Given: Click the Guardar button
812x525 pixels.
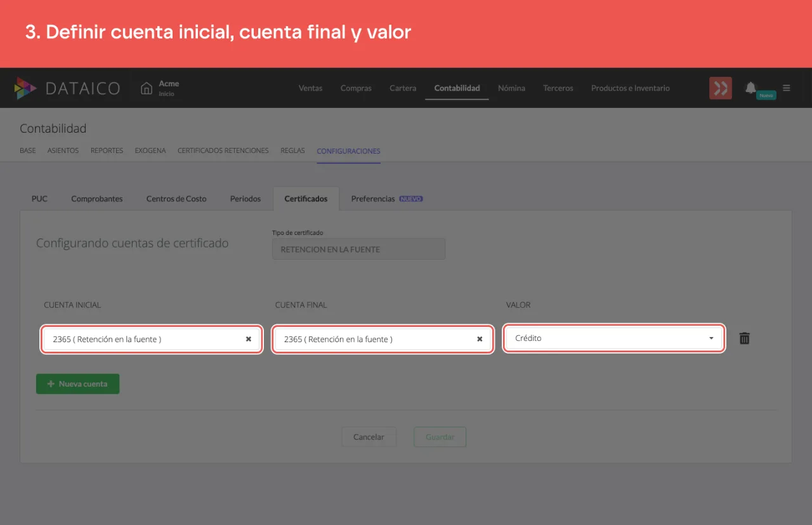Looking at the screenshot, I should (x=440, y=437).
